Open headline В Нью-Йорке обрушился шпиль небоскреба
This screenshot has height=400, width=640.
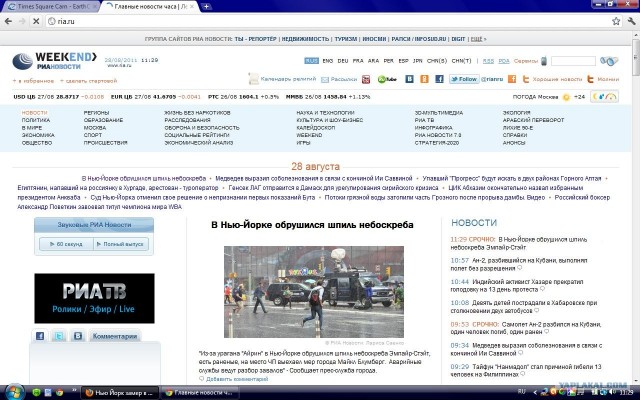(312, 225)
